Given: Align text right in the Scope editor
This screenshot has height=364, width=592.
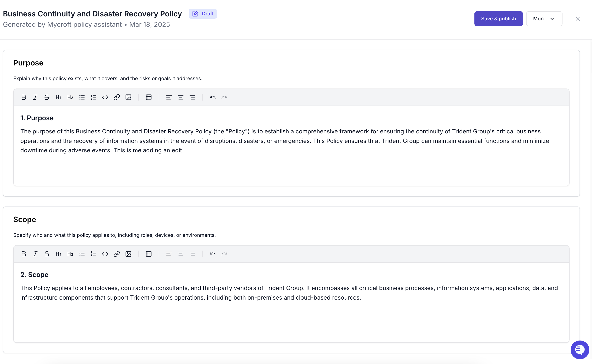Looking at the screenshot, I should (x=192, y=254).
